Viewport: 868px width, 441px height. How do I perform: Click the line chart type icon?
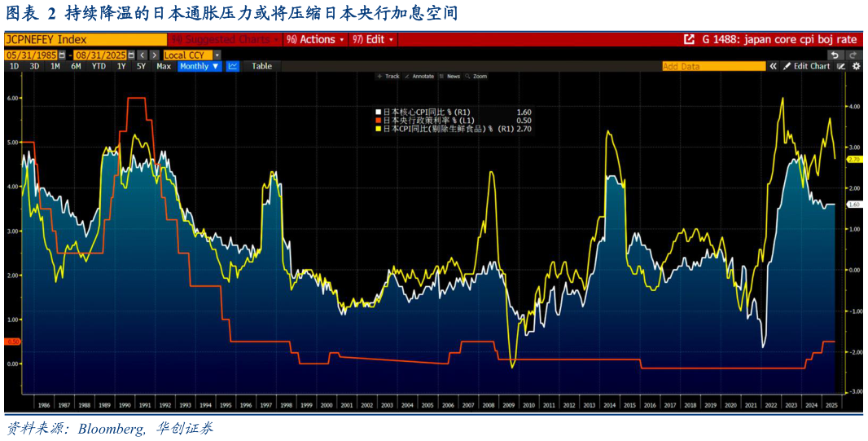coord(233,66)
